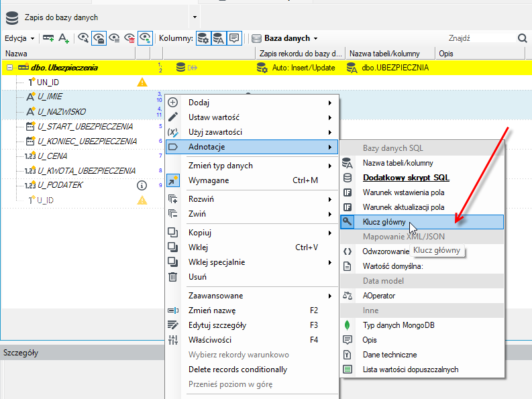Open the Edycja dropdown menu
The height and width of the screenshot is (399, 532).
[x=19, y=38]
